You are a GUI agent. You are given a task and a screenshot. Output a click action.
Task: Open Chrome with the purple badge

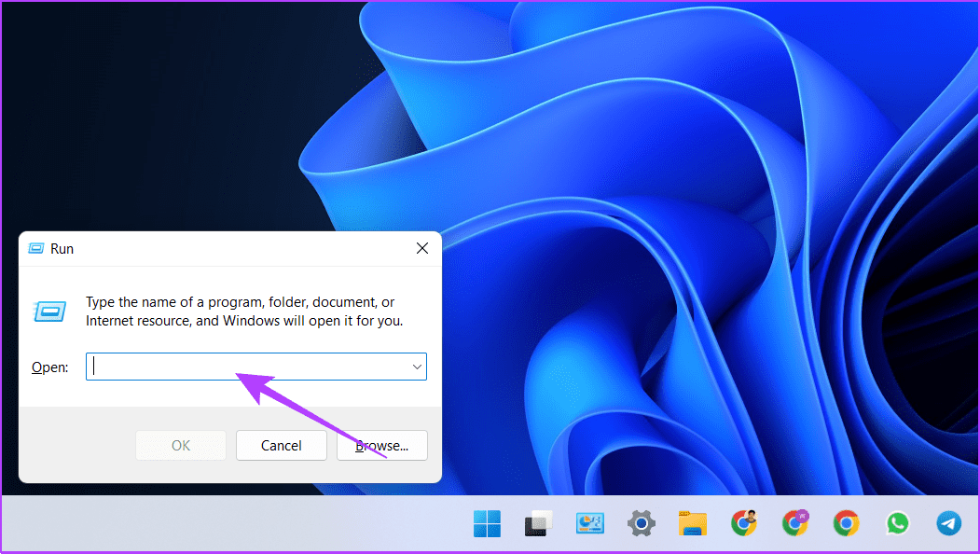(794, 522)
